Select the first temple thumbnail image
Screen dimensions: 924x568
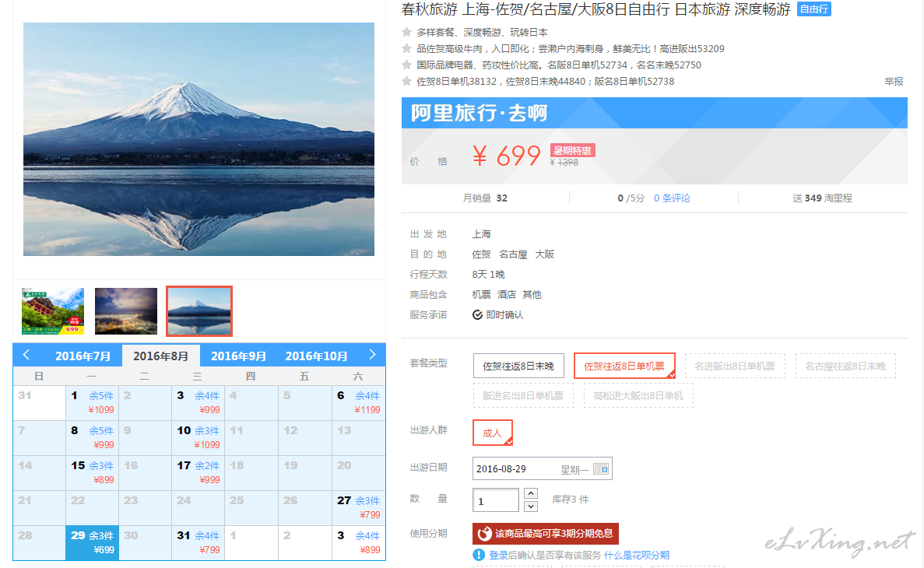coord(52,311)
